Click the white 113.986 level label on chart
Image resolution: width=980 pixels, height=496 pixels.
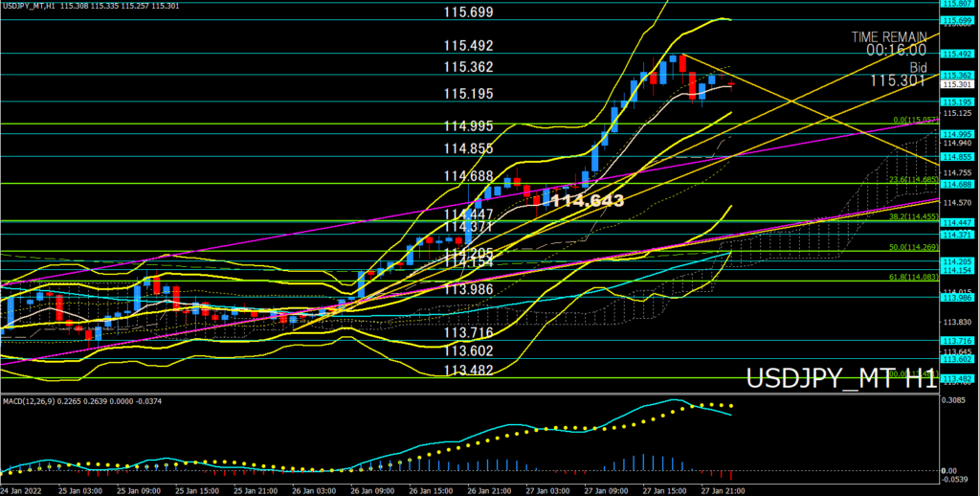point(469,289)
